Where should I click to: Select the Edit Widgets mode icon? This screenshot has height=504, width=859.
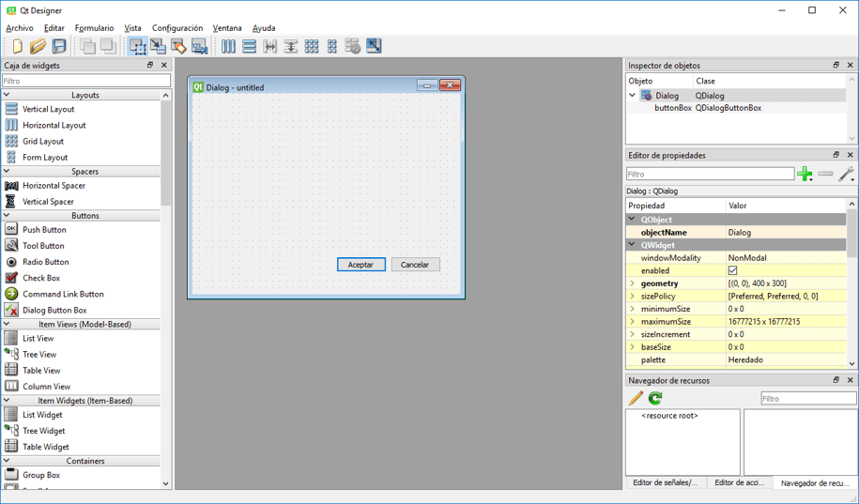tap(137, 47)
